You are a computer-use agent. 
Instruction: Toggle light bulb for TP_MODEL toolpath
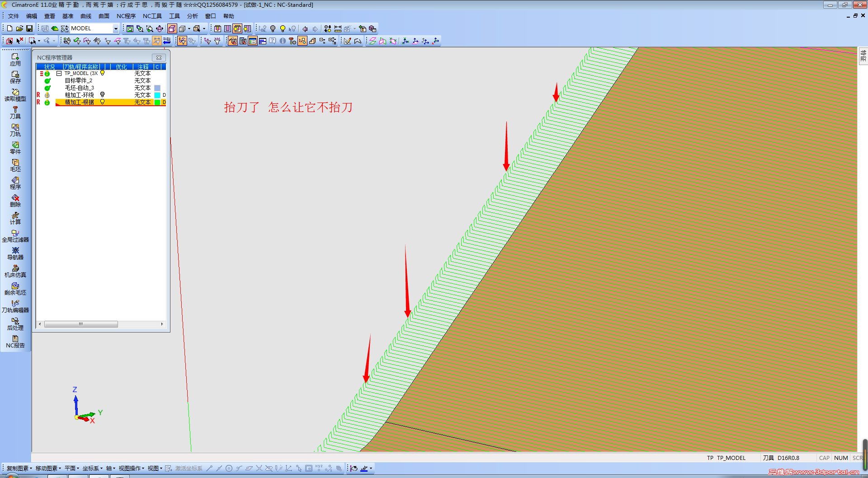coord(103,73)
